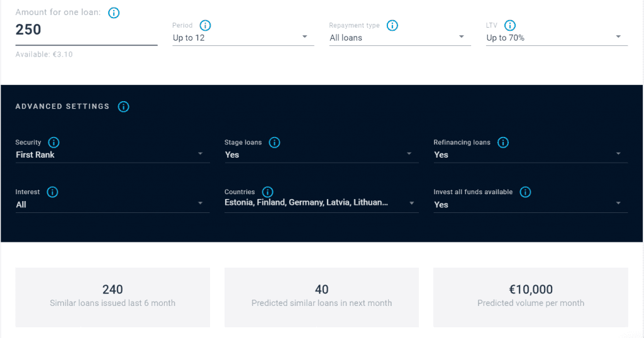
Task: Click the Predicted volume per month card
Action: [530, 297]
